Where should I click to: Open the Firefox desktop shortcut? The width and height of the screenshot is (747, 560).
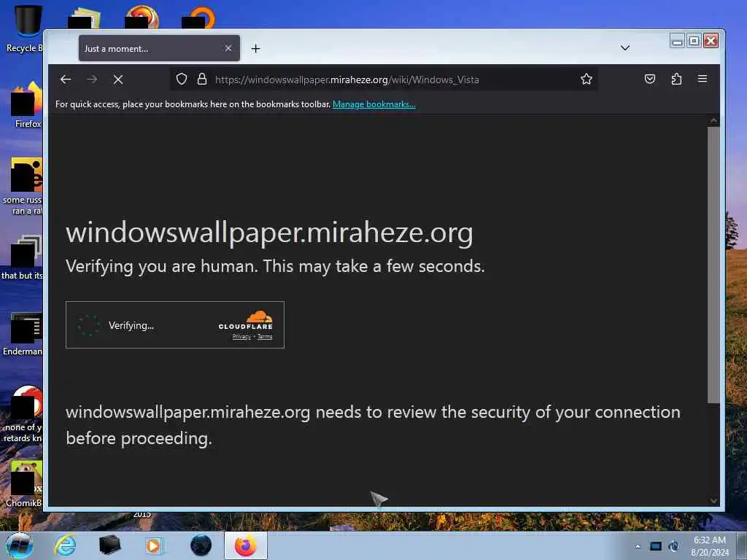[x=27, y=105]
